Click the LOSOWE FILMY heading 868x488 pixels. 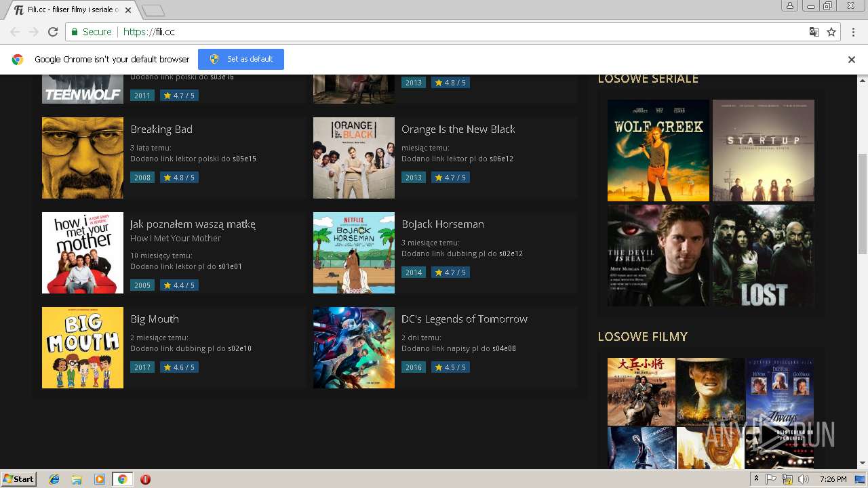click(x=643, y=336)
